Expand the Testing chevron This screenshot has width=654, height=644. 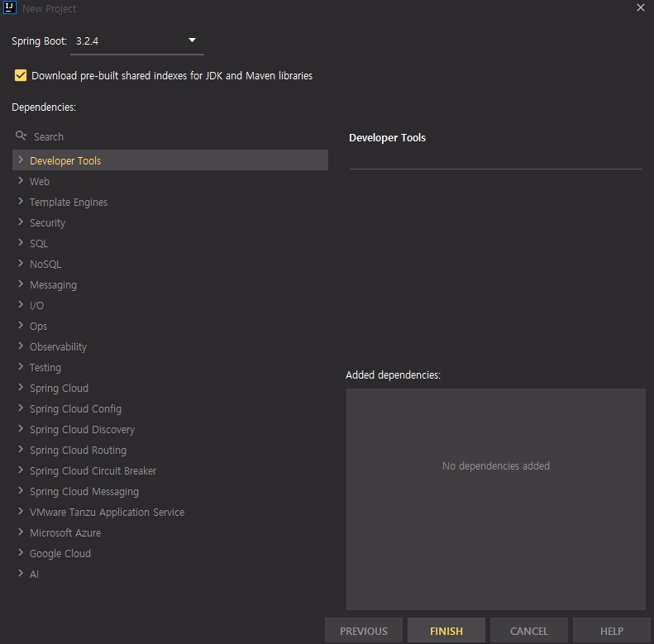click(21, 366)
